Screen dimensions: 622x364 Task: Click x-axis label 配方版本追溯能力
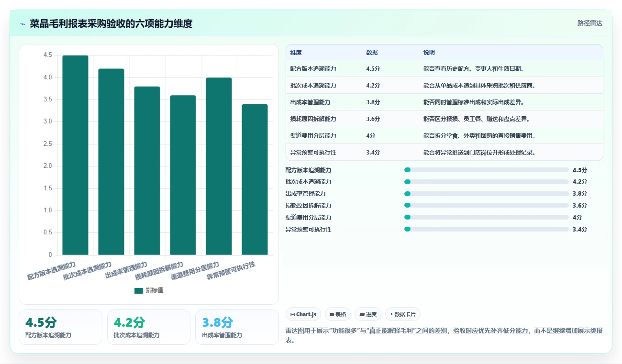click(52, 271)
